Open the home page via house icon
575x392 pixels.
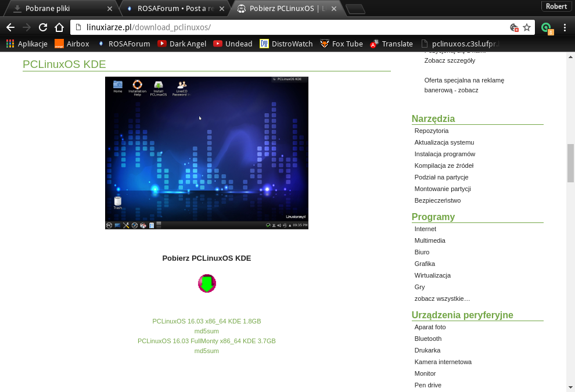(x=59, y=27)
